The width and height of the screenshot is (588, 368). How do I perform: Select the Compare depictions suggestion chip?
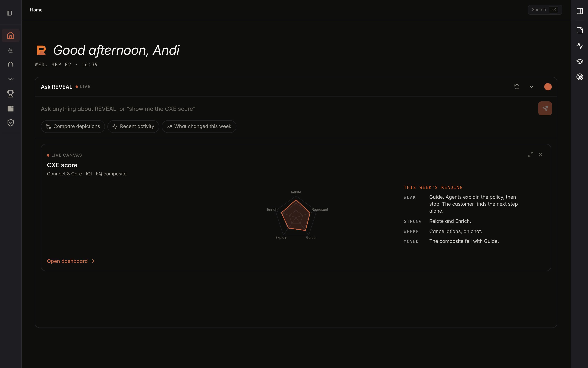[73, 127]
